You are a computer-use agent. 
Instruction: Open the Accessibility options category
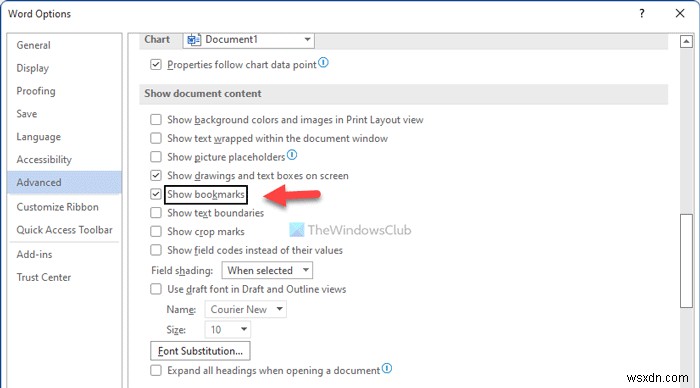(x=64, y=159)
